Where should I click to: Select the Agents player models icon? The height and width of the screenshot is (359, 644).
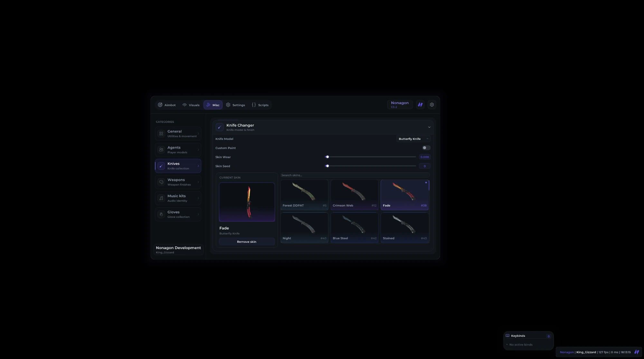[x=161, y=150]
